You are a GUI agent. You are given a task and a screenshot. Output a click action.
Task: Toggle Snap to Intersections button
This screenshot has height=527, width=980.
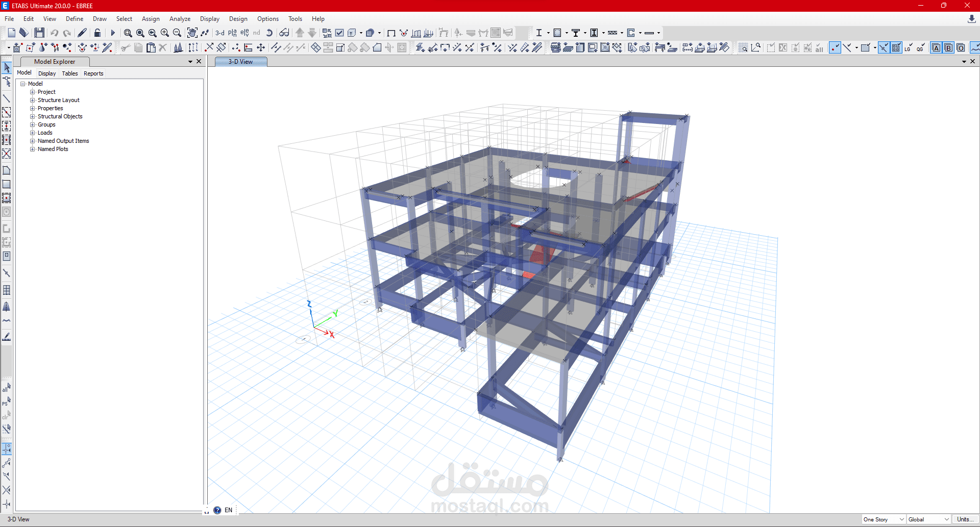[x=884, y=47]
